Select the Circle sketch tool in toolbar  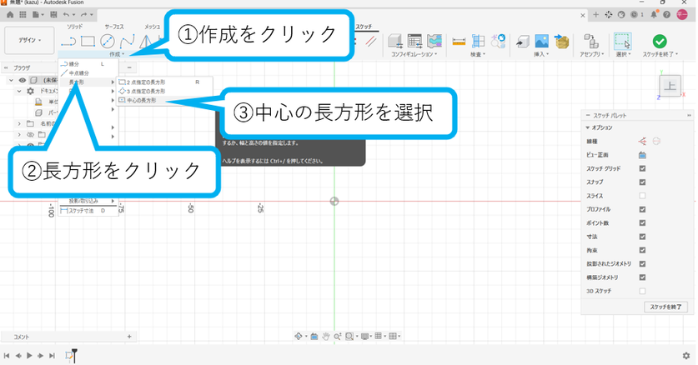pos(107,41)
